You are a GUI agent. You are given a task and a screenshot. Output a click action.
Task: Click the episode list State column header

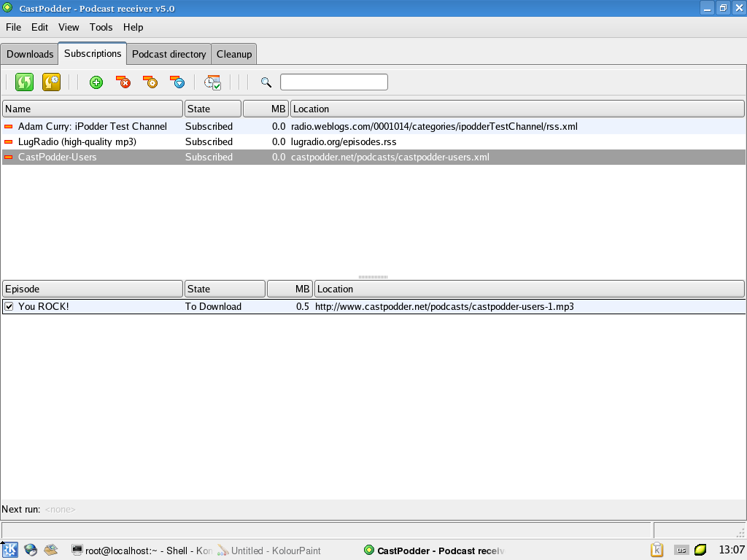(x=225, y=289)
